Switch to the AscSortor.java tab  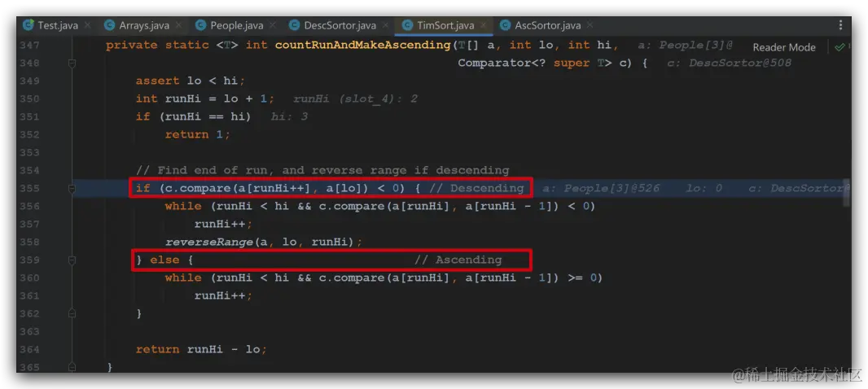547,25
